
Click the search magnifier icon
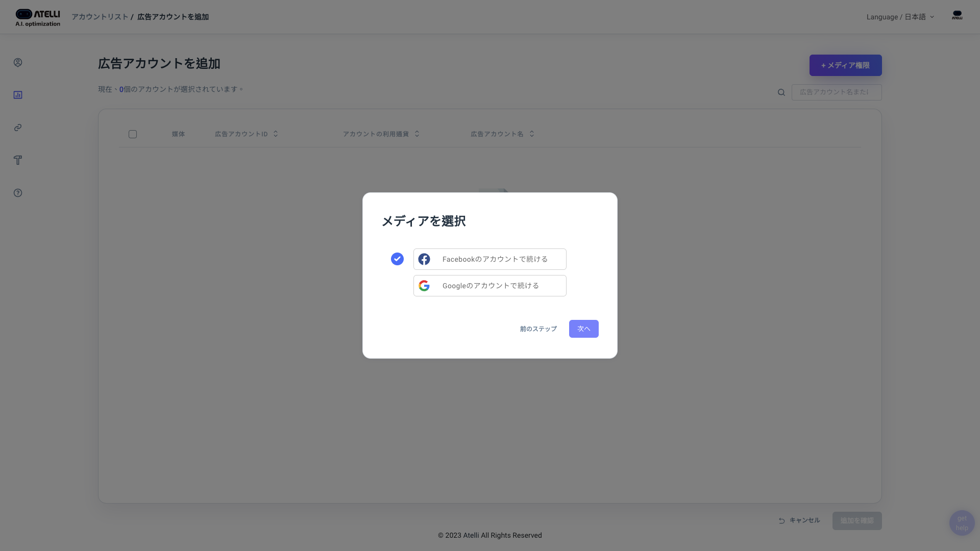[781, 92]
